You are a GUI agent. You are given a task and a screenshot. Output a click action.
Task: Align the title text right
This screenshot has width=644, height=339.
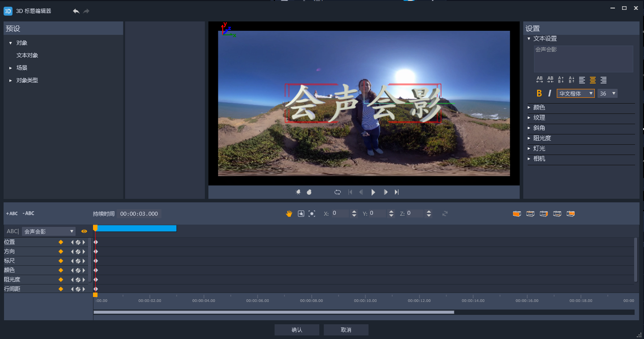tap(604, 80)
